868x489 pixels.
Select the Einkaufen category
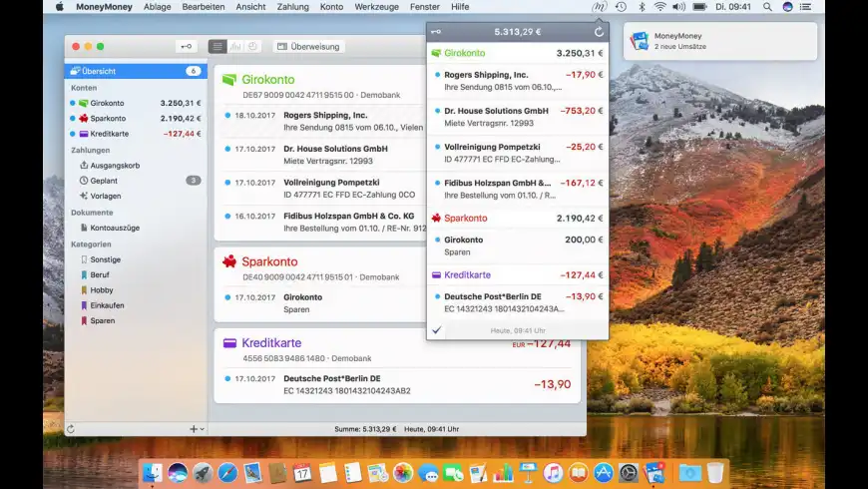click(x=136, y=305)
